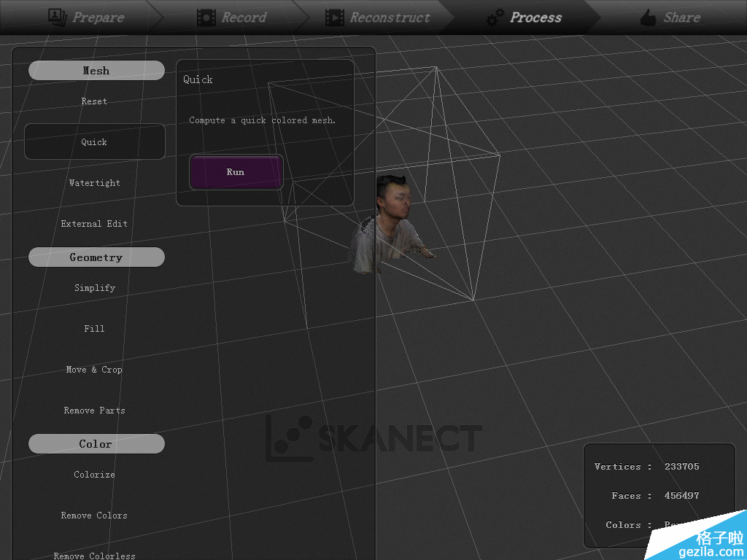Open the Move & Crop option
Image resolution: width=747 pixels, height=560 pixels.
94,370
